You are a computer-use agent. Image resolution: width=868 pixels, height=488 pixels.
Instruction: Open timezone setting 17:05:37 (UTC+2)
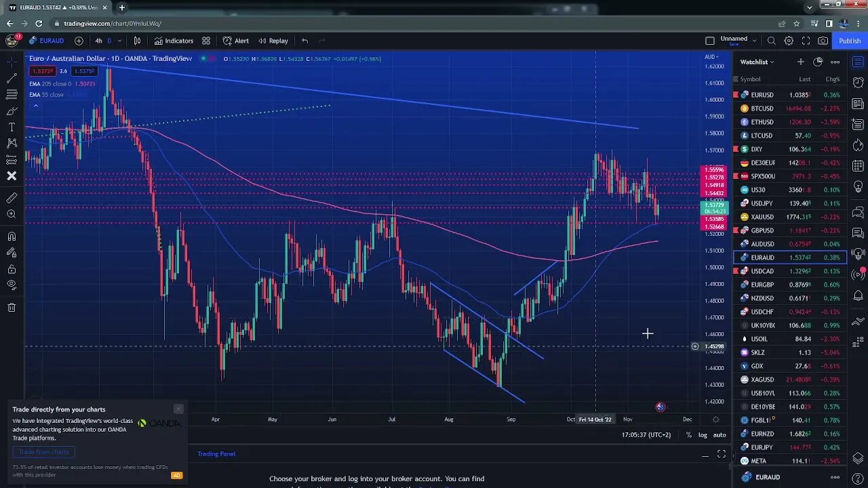(646, 435)
